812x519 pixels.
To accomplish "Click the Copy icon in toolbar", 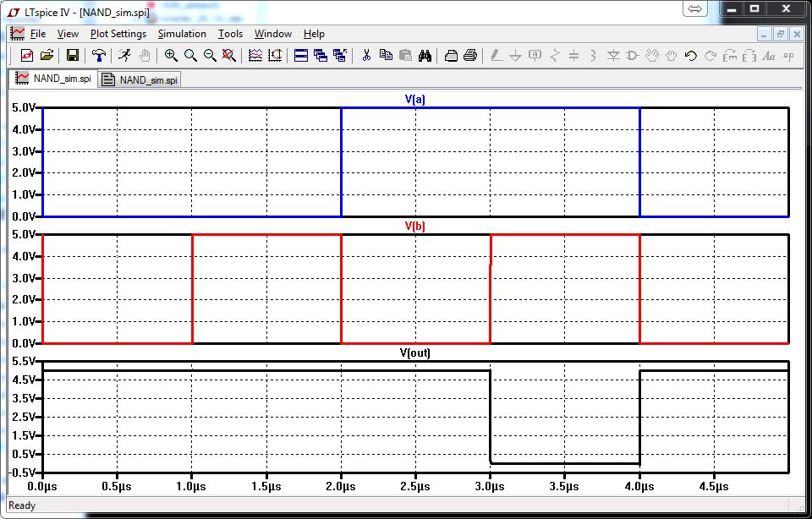I will [x=386, y=56].
